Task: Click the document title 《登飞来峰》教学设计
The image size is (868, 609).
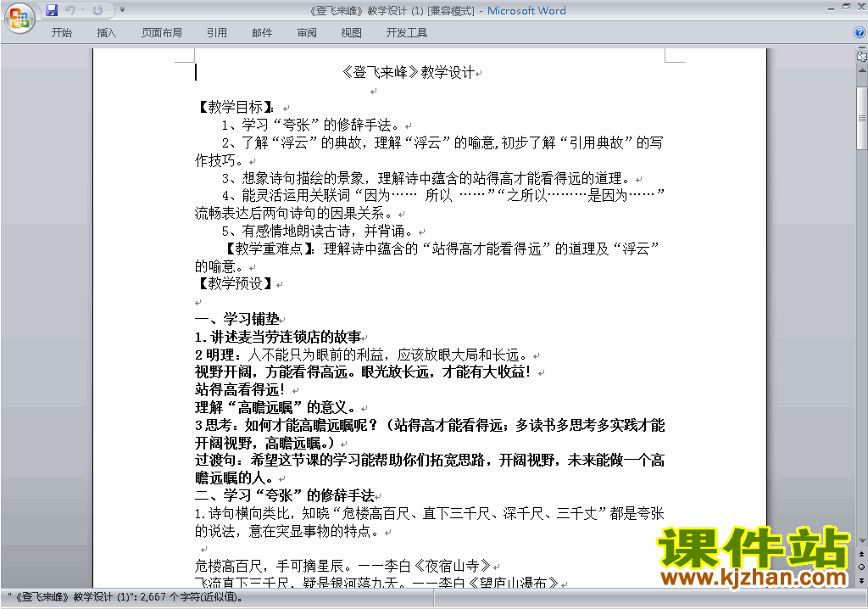Action: coord(408,73)
